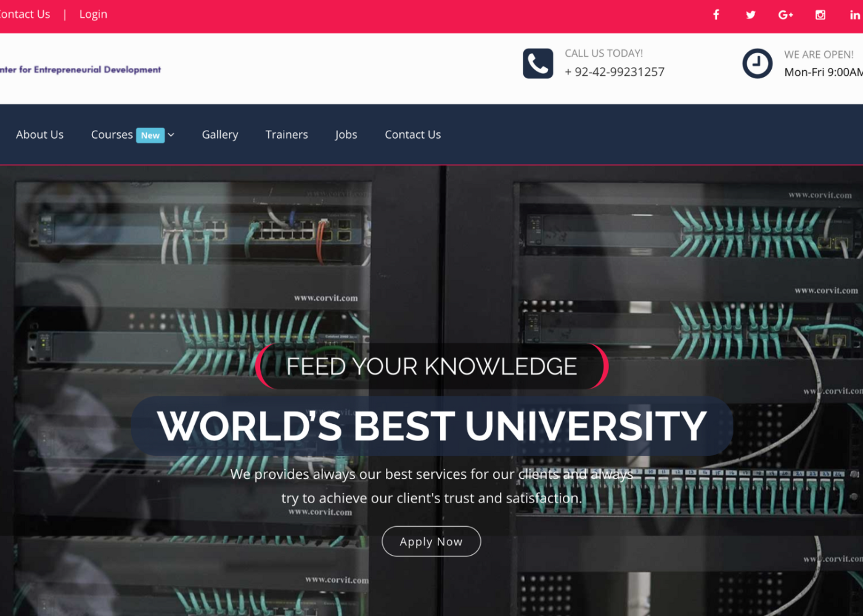Open the Twitter social link

click(750, 15)
